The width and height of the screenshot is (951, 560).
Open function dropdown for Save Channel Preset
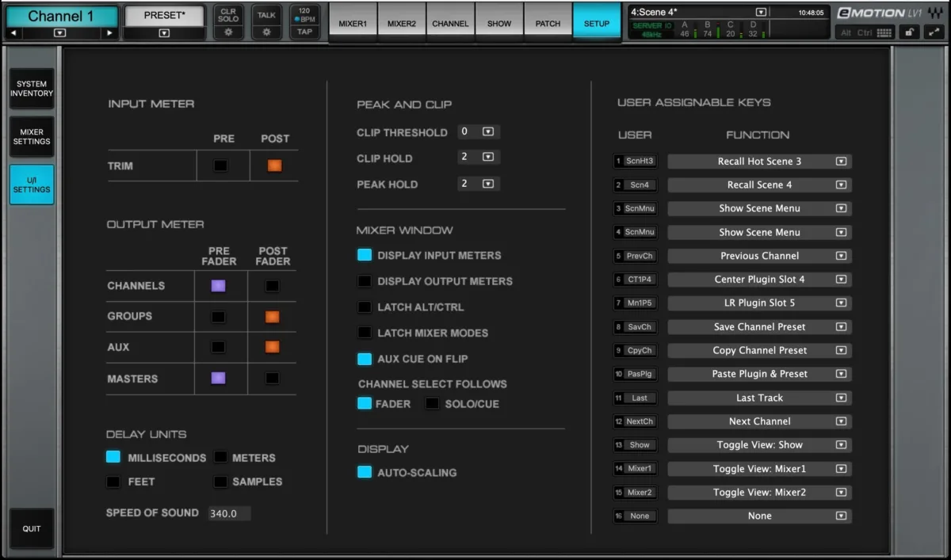(841, 326)
